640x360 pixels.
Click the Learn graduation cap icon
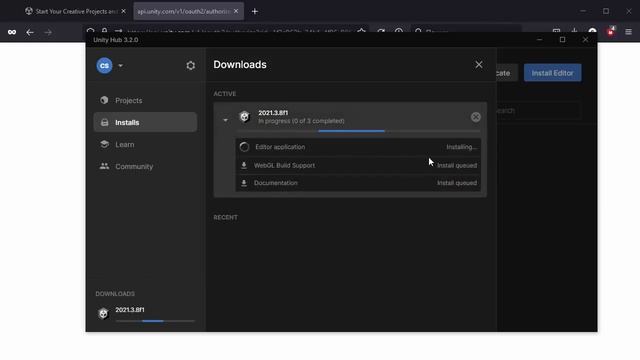[x=104, y=144]
